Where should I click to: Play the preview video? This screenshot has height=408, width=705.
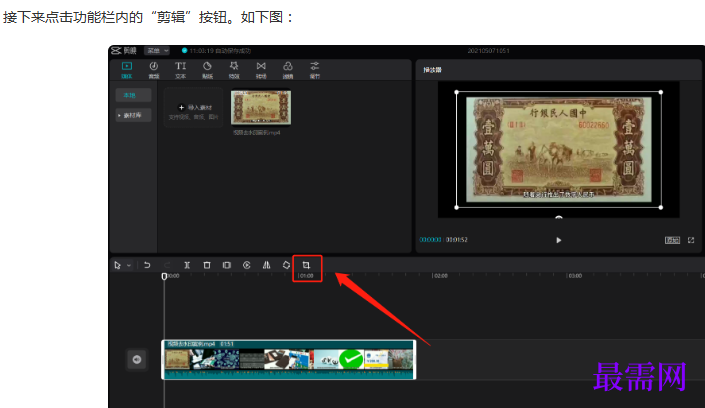[x=558, y=240]
